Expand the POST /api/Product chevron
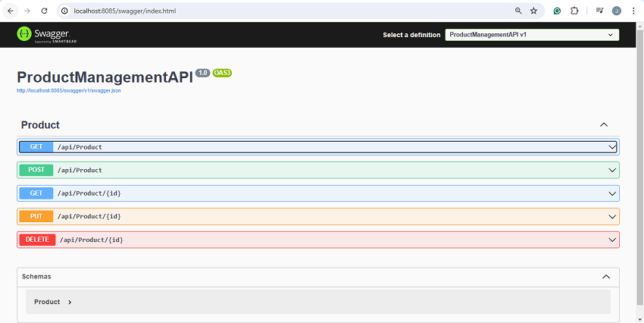Screen dimensions: 644x323 pos(612,170)
